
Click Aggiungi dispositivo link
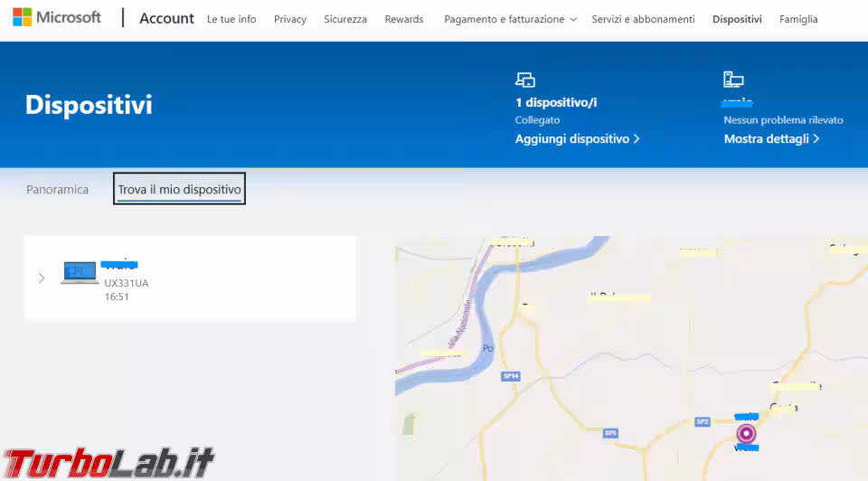577,139
